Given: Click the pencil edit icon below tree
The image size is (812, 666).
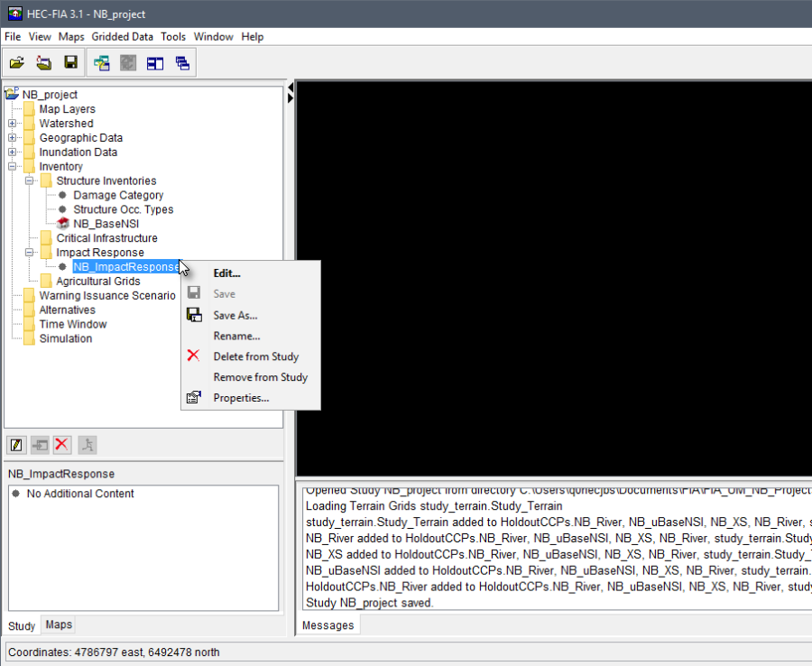Looking at the screenshot, I should 16,444.
